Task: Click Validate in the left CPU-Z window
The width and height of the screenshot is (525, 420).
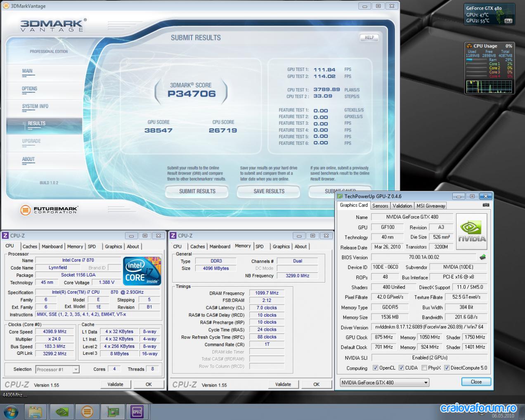Action: tap(115, 384)
